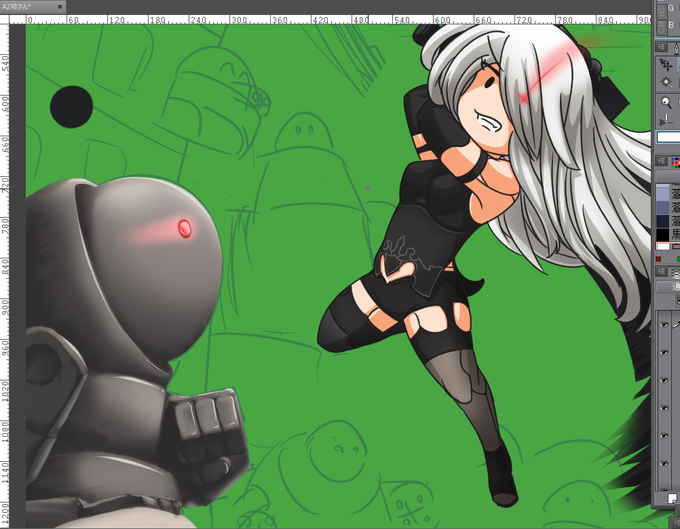Close the A2姉さん document tab
This screenshot has width=680, height=529.
coord(60,7)
